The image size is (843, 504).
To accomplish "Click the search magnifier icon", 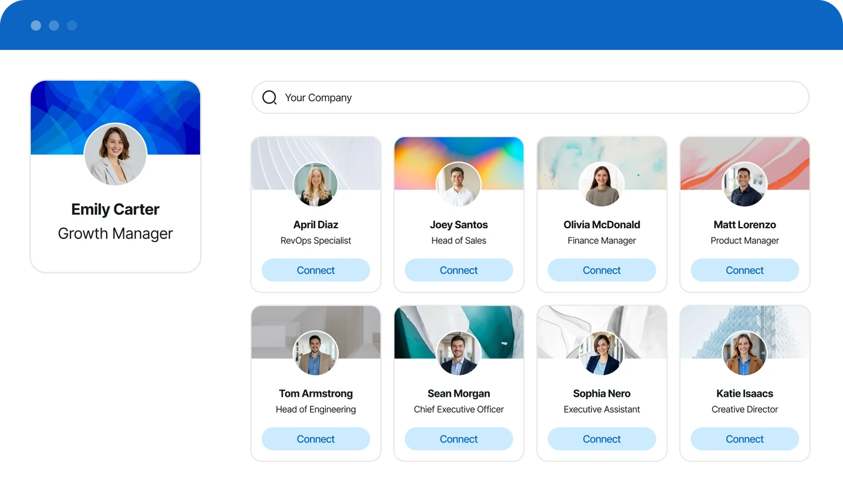I will point(270,98).
